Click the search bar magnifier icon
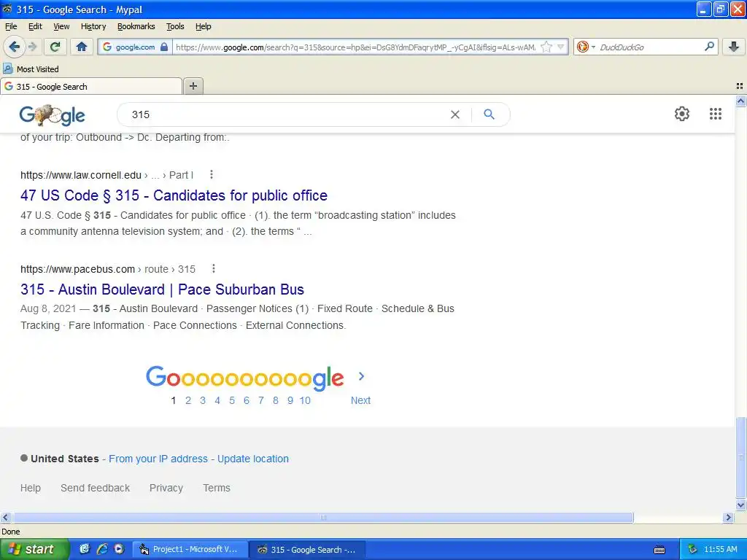Image resolution: width=747 pixels, height=560 pixels. click(x=709, y=47)
